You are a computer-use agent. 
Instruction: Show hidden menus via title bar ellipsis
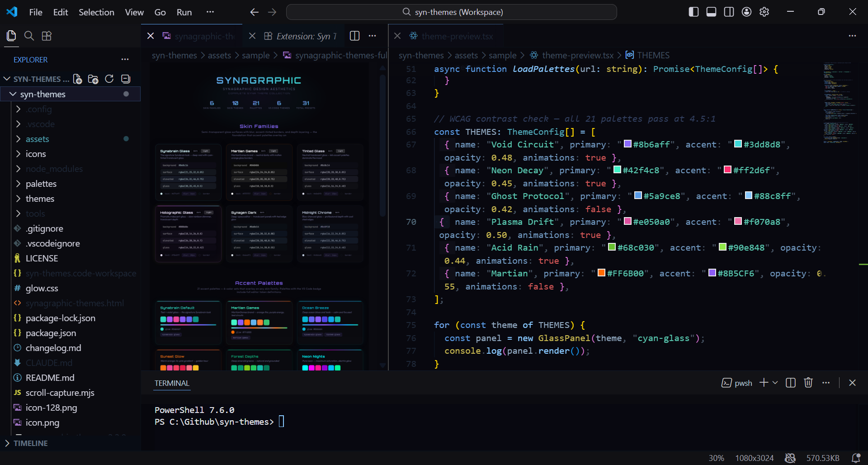click(x=210, y=12)
